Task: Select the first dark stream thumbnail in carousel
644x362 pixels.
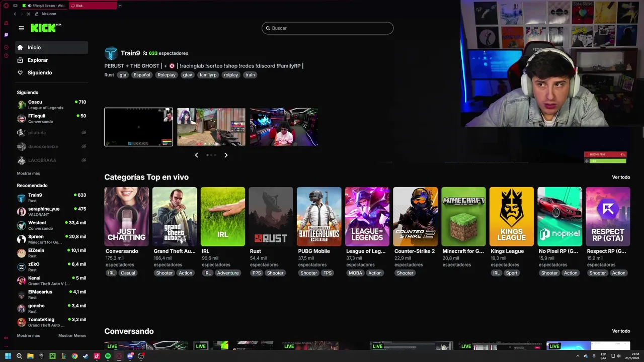Action: coord(138,127)
